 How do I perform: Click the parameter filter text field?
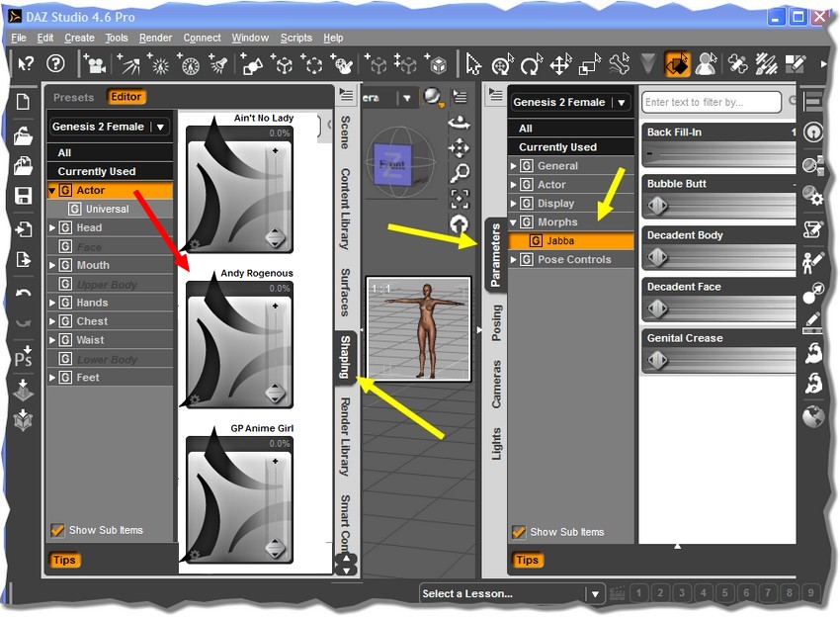tap(712, 102)
